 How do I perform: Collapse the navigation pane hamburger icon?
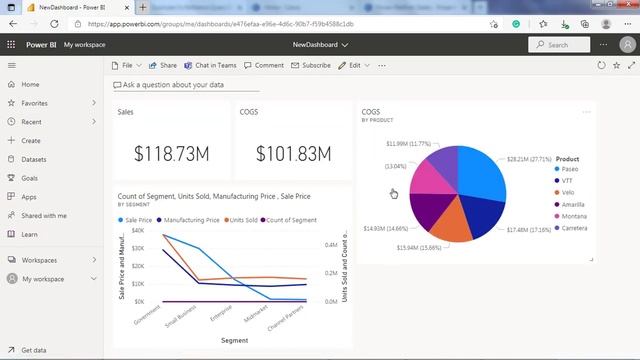(x=12, y=65)
